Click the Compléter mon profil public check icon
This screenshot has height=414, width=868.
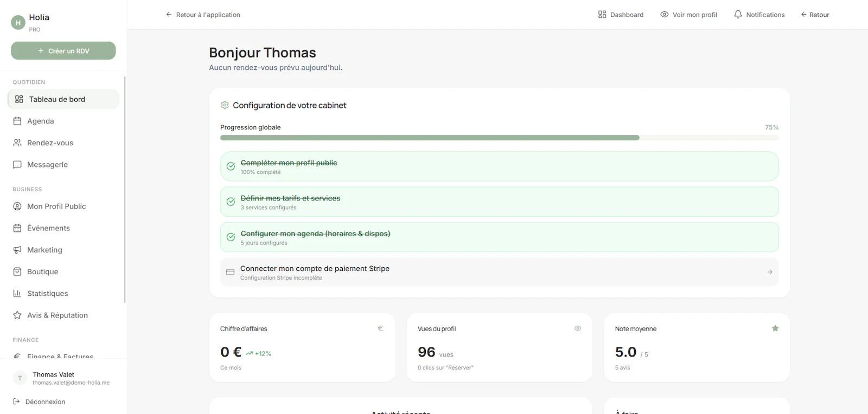point(231,166)
